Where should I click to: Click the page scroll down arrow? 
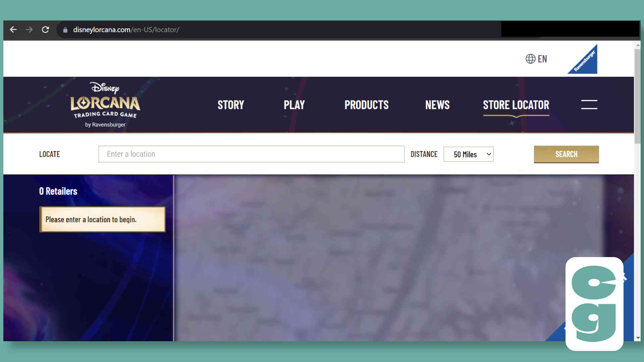[x=638, y=338]
